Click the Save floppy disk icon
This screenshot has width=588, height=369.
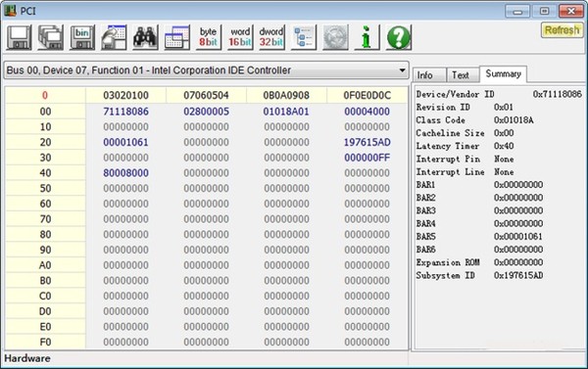(x=19, y=37)
